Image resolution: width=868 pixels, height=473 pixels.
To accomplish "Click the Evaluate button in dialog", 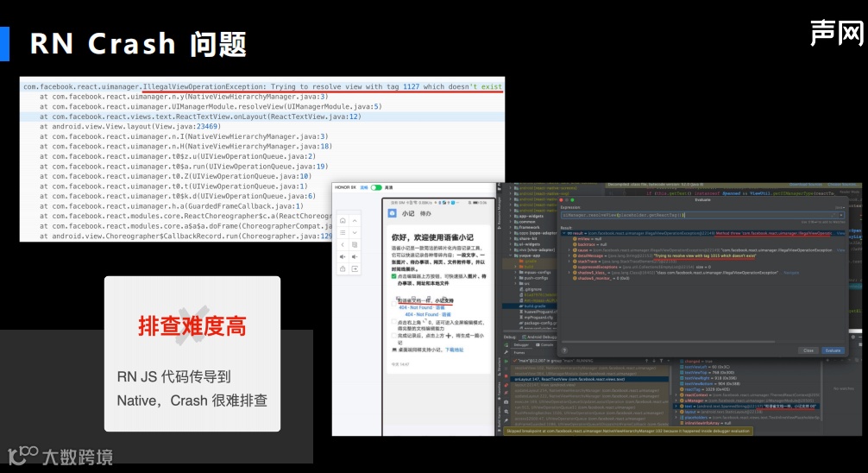I will [833, 350].
